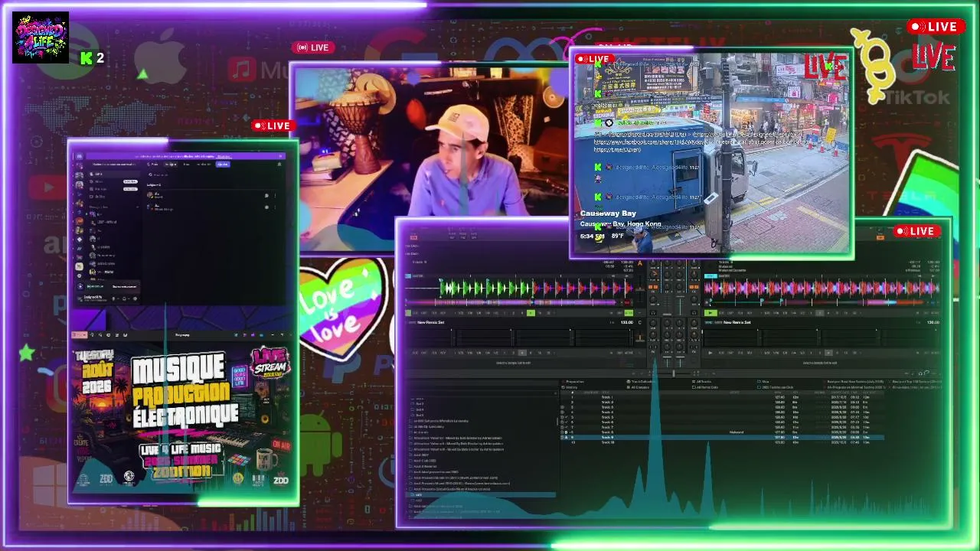The image size is (980, 551).
Task: Open the All Remix Sets favorite
Action: pyautogui.click(x=706, y=387)
